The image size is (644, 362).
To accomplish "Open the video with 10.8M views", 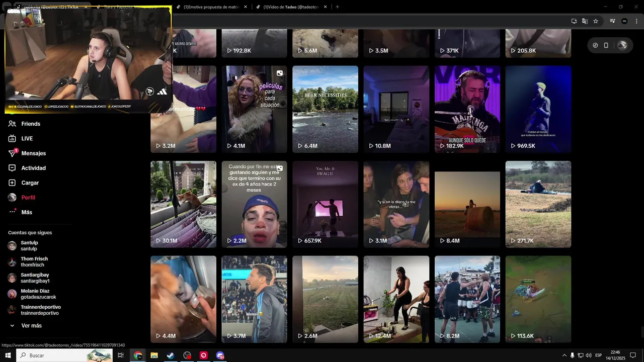I will [x=396, y=109].
